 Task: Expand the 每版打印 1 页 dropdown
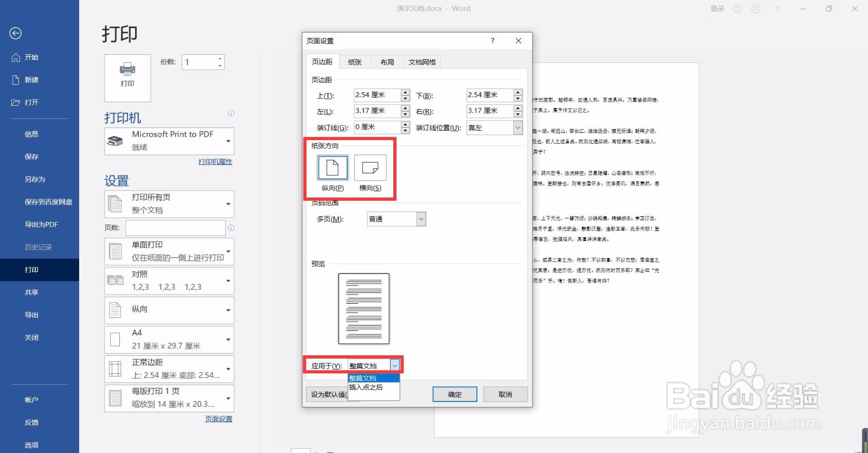coord(169,398)
